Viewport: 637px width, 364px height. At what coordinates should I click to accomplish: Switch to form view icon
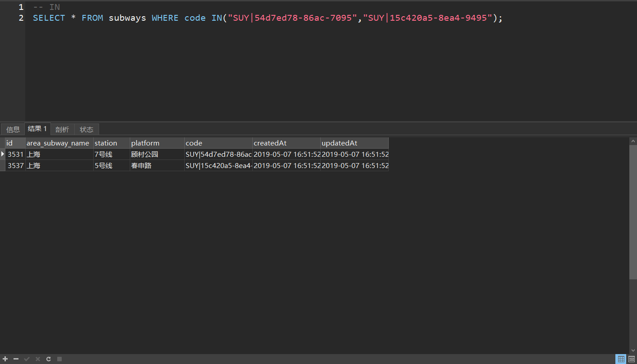point(632,359)
